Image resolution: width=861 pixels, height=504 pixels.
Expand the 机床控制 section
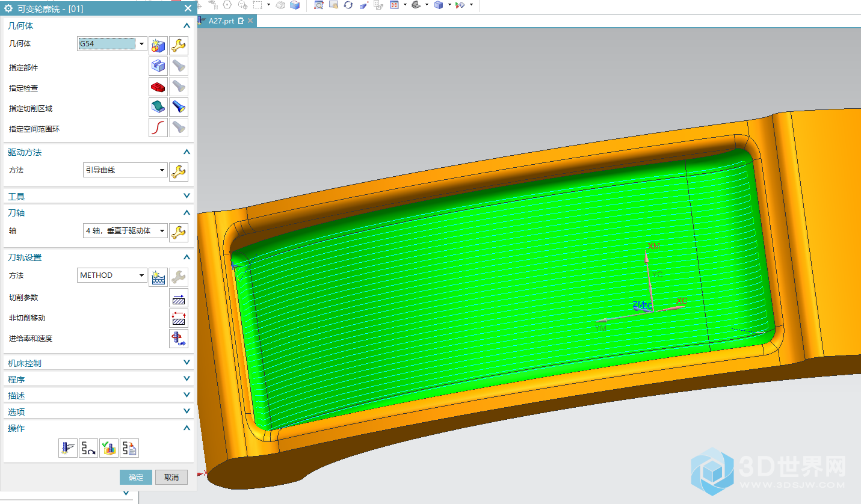(x=187, y=363)
